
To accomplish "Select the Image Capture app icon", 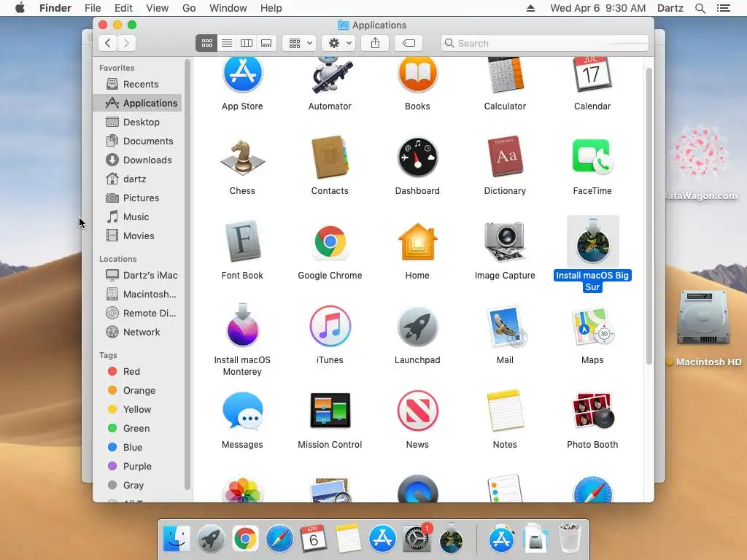I will tap(505, 241).
